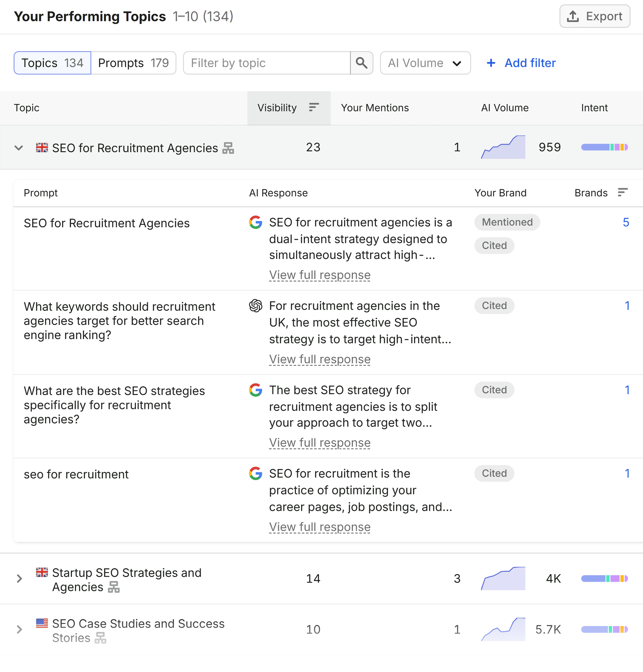Click the 5.7K AI volume trend chart
This screenshot has height=672, width=643.
click(503, 629)
